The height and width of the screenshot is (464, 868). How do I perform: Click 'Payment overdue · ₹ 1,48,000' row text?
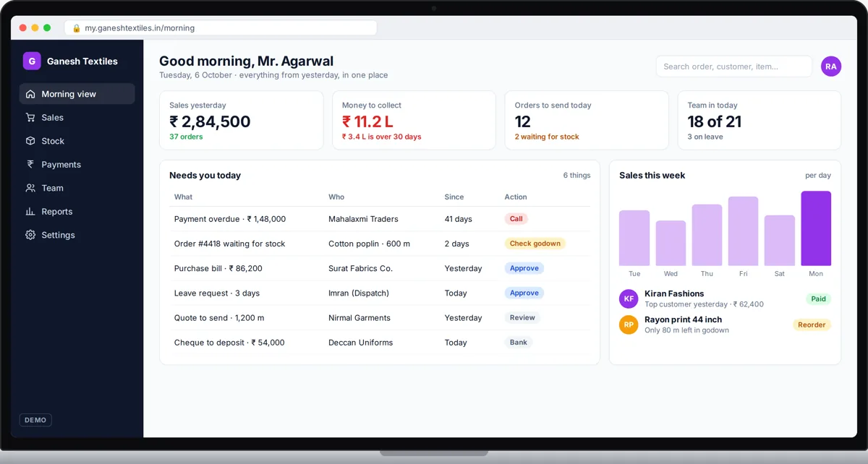(x=230, y=219)
